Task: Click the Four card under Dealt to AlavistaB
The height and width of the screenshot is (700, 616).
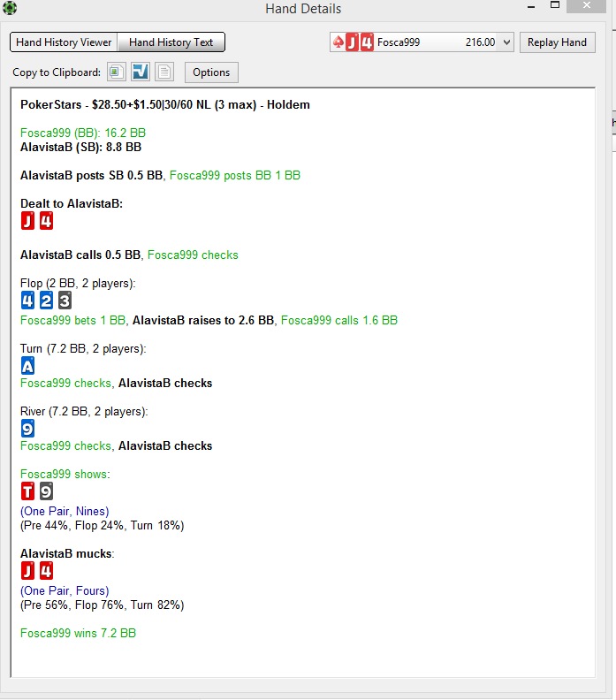Action: click(x=47, y=221)
